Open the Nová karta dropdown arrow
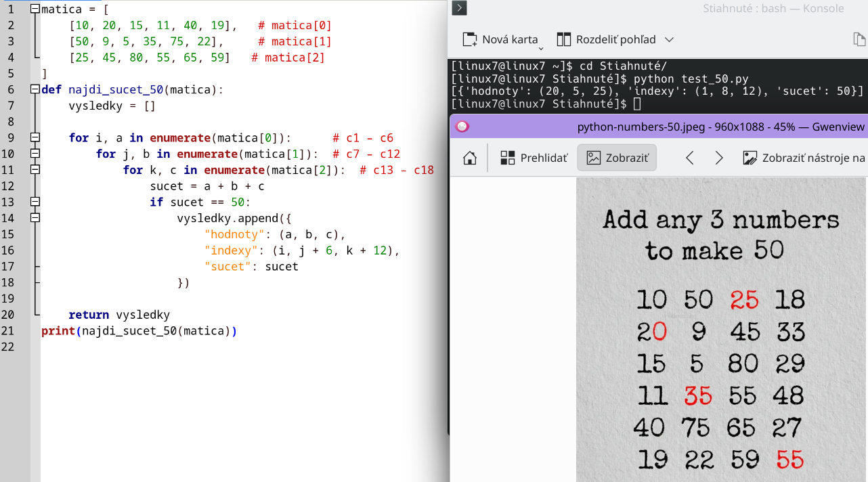This screenshot has width=868, height=482. [x=541, y=47]
